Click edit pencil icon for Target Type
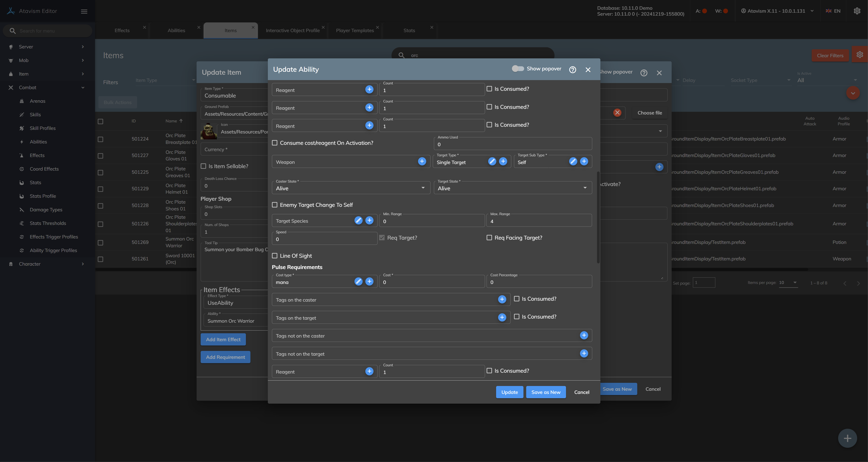The height and width of the screenshot is (462, 868). [492, 161]
